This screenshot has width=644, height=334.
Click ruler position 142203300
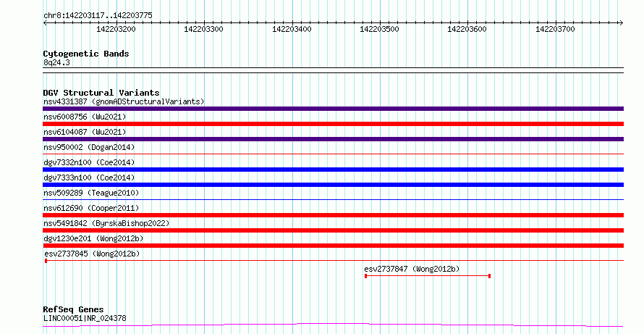click(x=204, y=29)
